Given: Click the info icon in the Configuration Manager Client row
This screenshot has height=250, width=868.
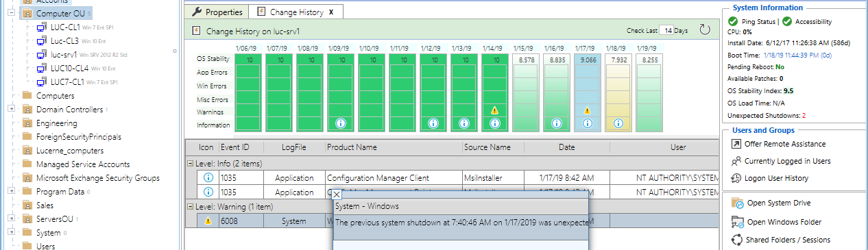Looking at the screenshot, I should point(208,178).
